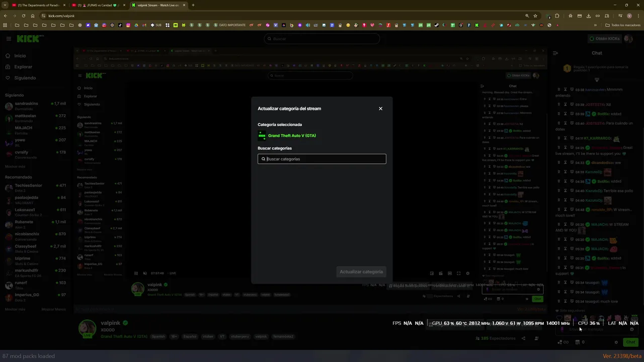Mute the stream player volume
Screen dimensions: 644x362
[x=145, y=274]
